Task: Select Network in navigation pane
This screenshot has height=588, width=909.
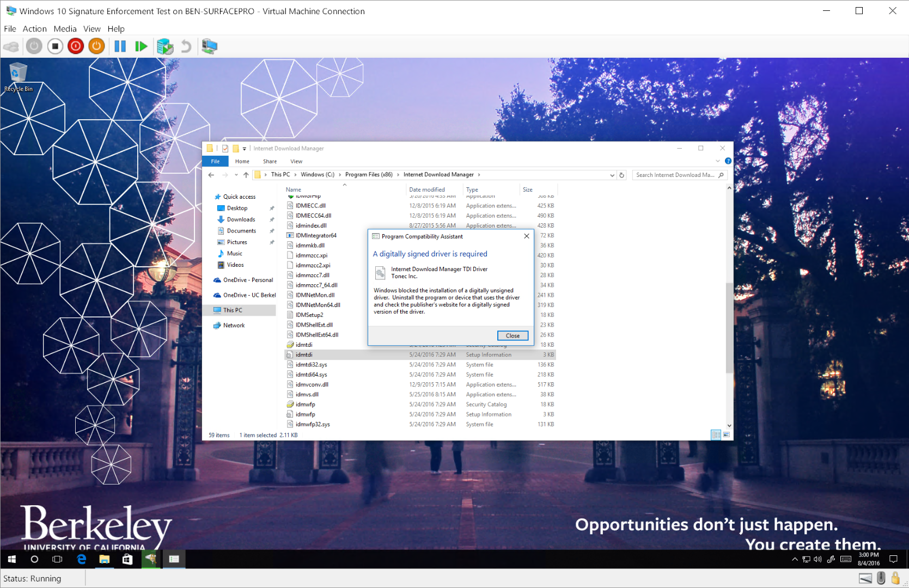Action: [234, 326]
